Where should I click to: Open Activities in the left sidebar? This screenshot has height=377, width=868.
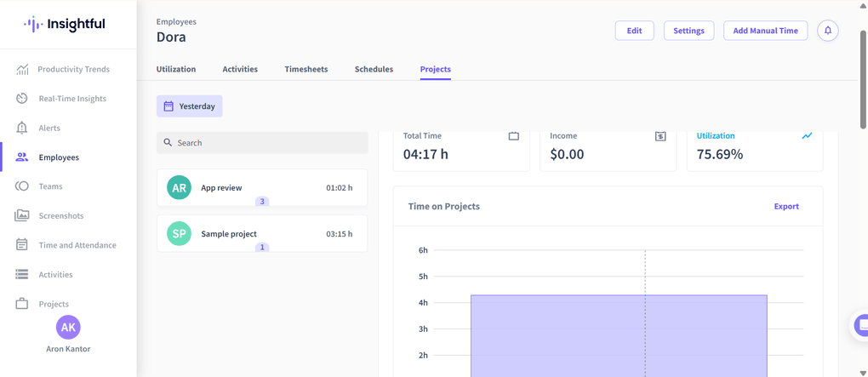click(55, 275)
